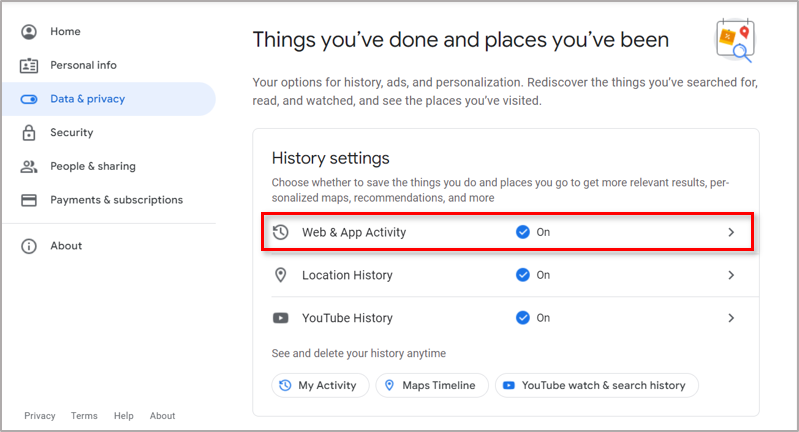
Task: Click the About info circle icon
Action: [x=29, y=246]
